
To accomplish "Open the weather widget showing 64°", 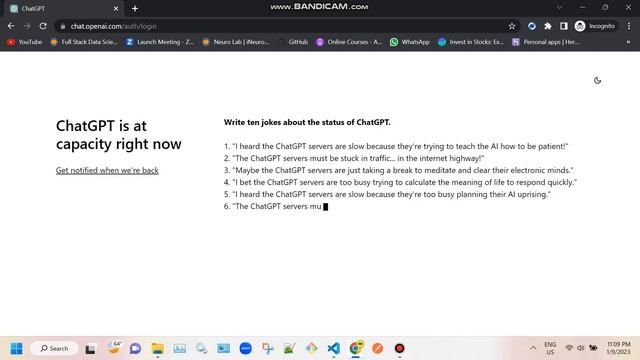I will click(114, 348).
